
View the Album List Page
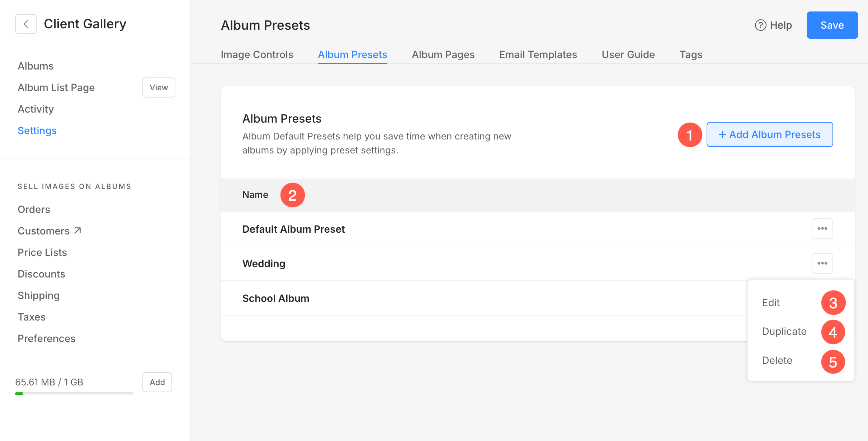pyautogui.click(x=159, y=87)
